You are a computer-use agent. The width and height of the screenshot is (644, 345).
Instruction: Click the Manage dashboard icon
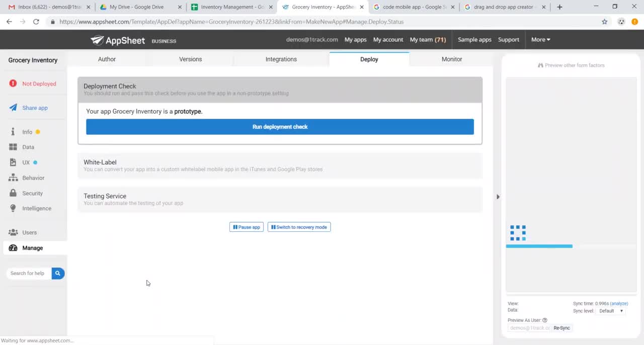[x=13, y=248]
